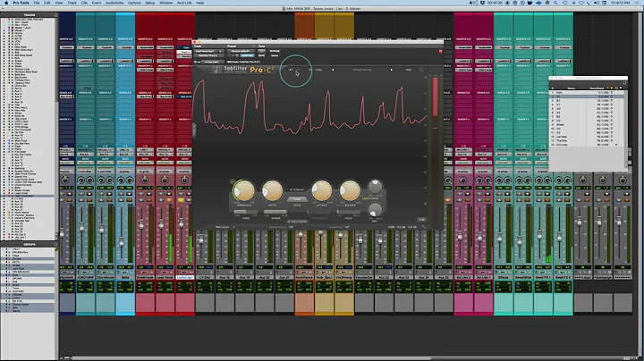Image resolution: width=644 pixels, height=361 pixels.
Task: Toggle the Display button in Pro-C 2
Action: [297, 189]
